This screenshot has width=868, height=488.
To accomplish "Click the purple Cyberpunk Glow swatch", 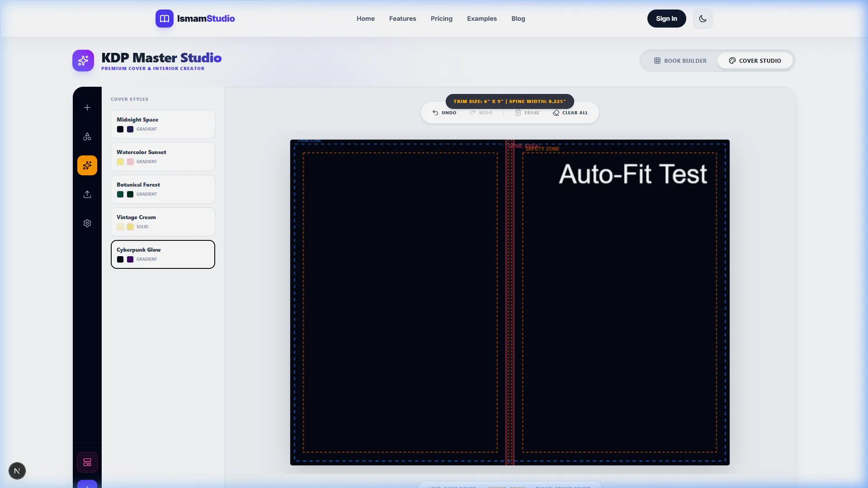I will click(130, 259).
